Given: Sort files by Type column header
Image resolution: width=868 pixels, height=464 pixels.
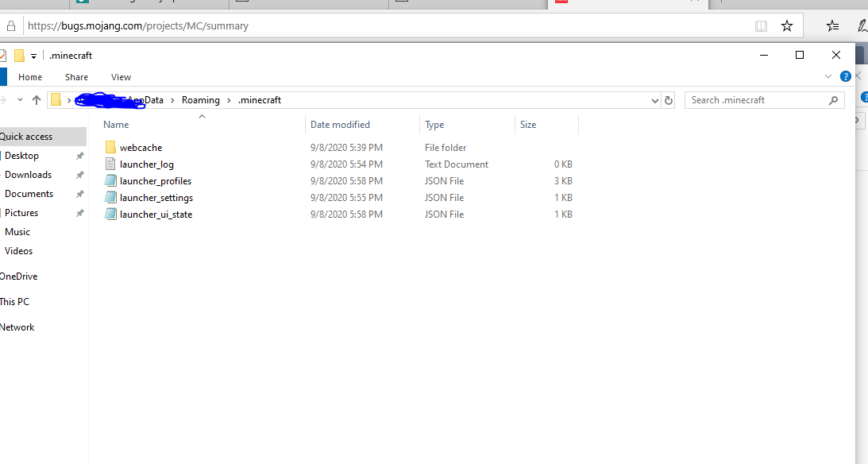Looking at the screenshot, I should [467, 125].
